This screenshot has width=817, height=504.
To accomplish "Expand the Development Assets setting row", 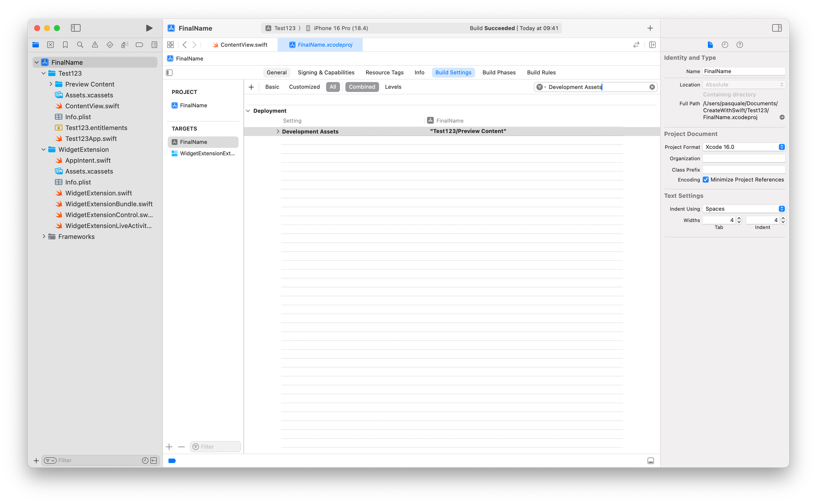I will (278, 132).
